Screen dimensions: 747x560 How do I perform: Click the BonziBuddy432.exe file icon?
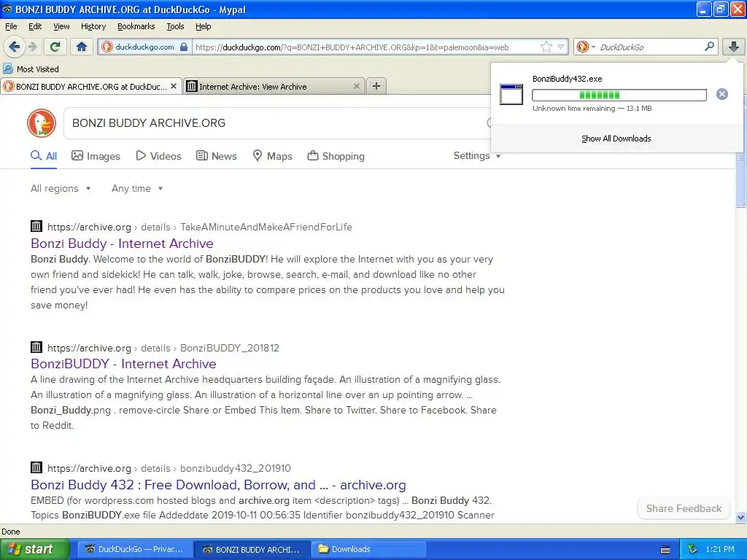[511, 94]
